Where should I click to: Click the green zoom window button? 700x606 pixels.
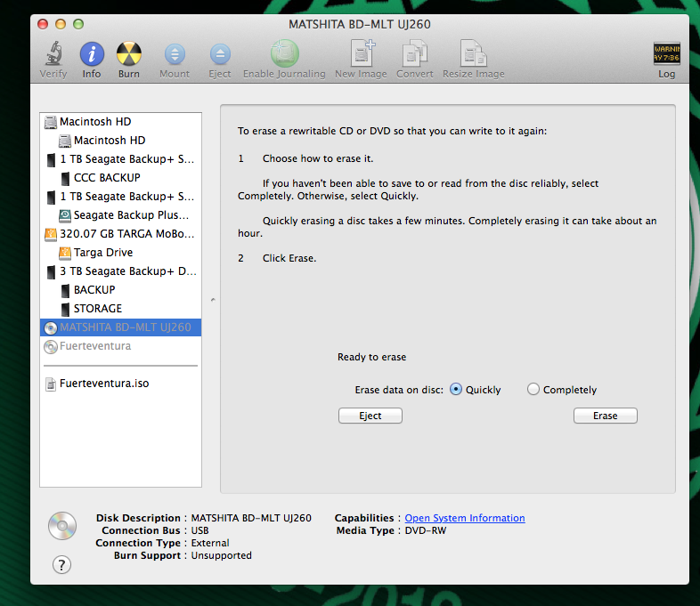point(78,24)
